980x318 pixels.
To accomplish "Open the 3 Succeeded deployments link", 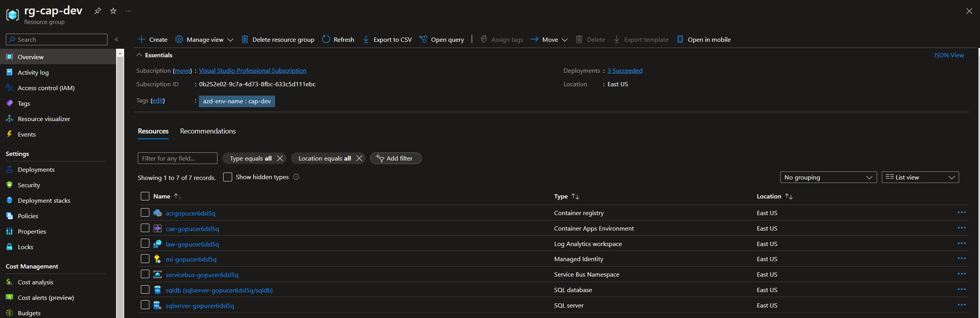I will (624, 70).
